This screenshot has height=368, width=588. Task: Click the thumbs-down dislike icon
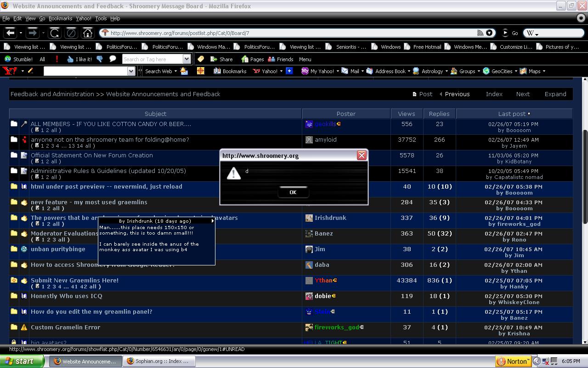click(100, 59)
